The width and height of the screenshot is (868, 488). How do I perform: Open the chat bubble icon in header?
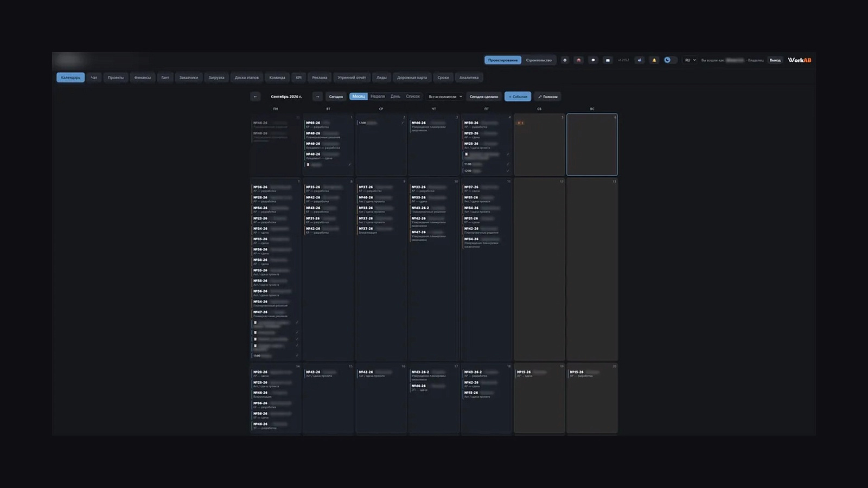593,60
